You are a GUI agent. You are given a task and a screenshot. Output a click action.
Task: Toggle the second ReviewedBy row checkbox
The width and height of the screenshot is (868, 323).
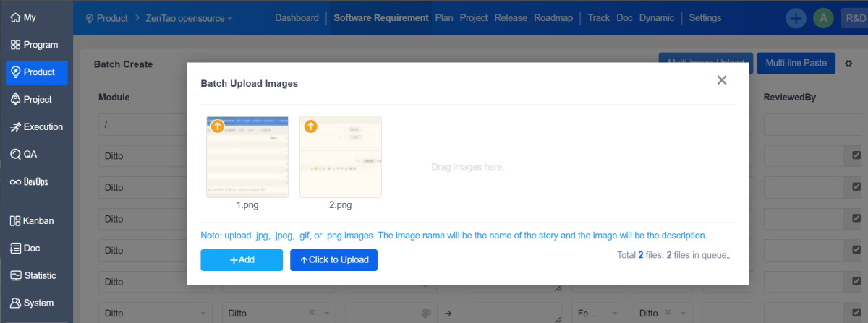[x=856, y=186]
